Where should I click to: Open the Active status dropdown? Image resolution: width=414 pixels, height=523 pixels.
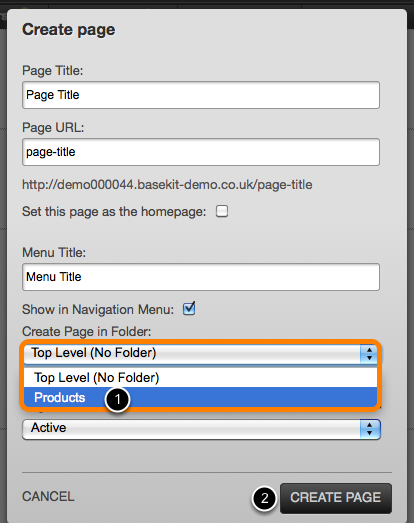[201, 429]
